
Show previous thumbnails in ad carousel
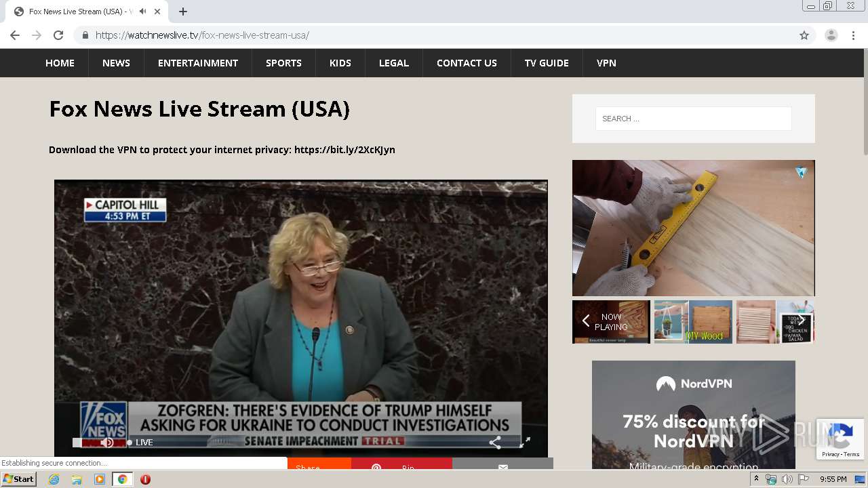585,321
